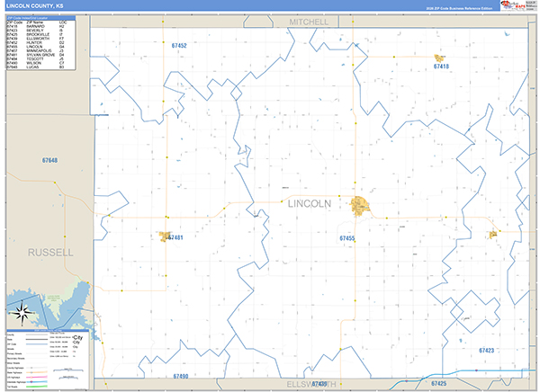Click the 67455 ZIP code label
This screenshot has height=392, width=540.
[x=346, y=238]
